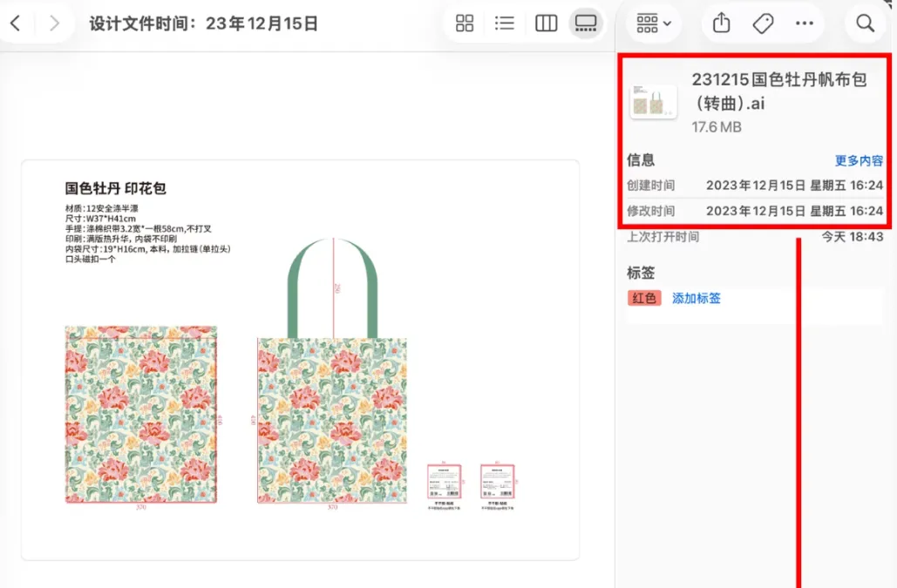
Task: Open the Tags icon
Action: click(763, 24)
